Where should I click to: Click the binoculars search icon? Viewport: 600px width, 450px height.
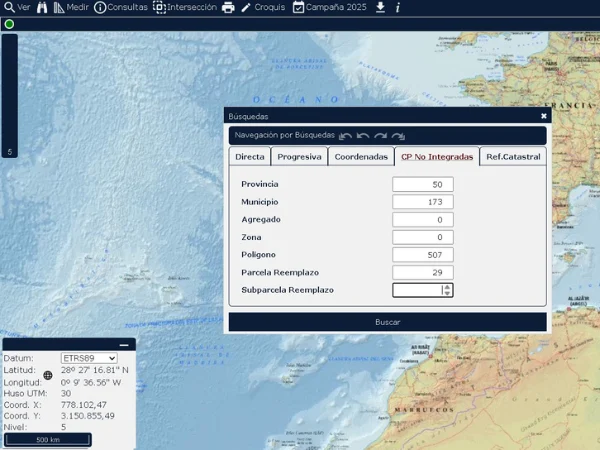pyautogui.click(x=42, y=7)
